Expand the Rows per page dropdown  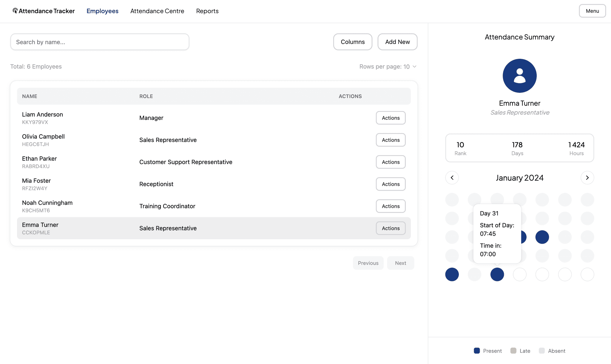(x=388, y=67)
